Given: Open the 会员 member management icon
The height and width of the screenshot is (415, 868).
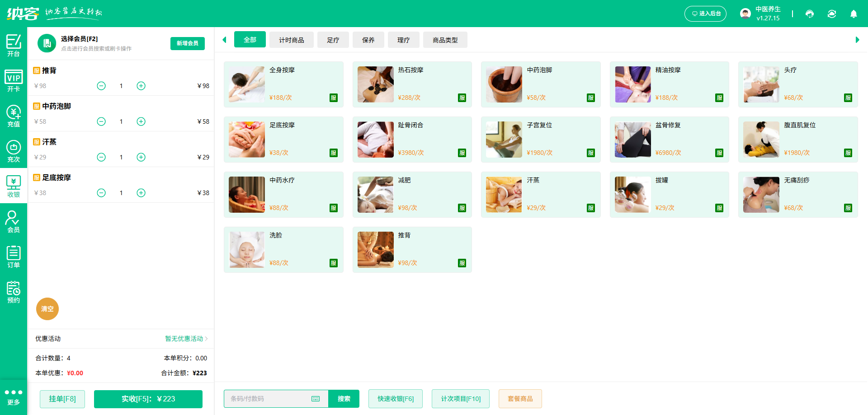Looking at the screenshot, I should 14,221.
